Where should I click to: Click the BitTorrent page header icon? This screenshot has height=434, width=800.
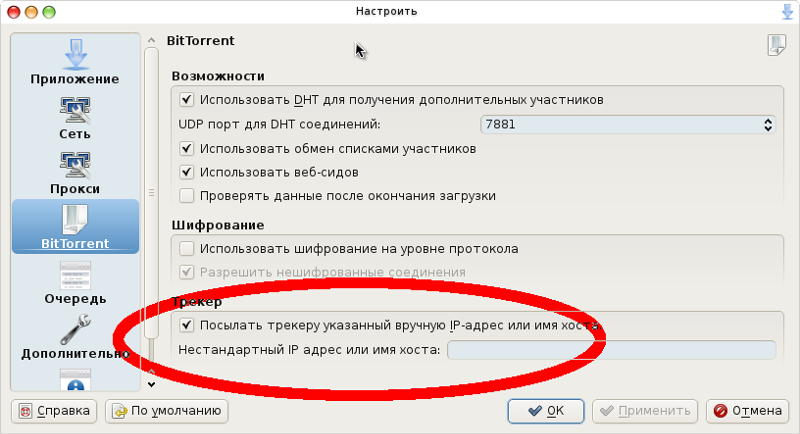777,45
